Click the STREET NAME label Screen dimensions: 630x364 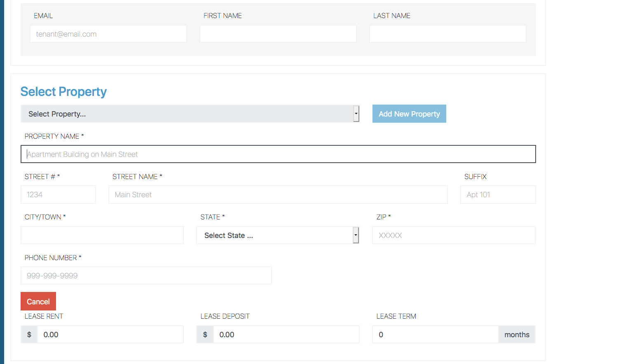tap(137, 177)
